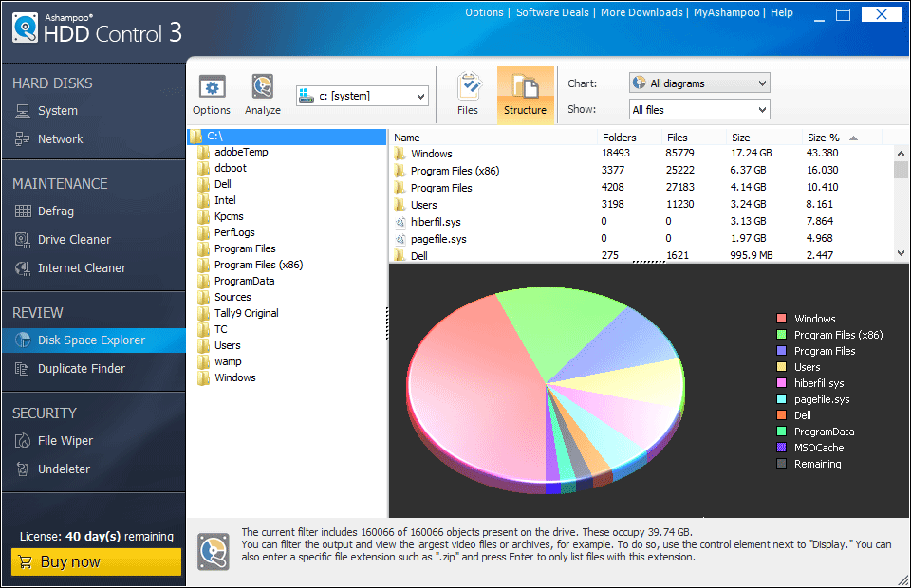Click the Remaining legend label

click(817, 464)
